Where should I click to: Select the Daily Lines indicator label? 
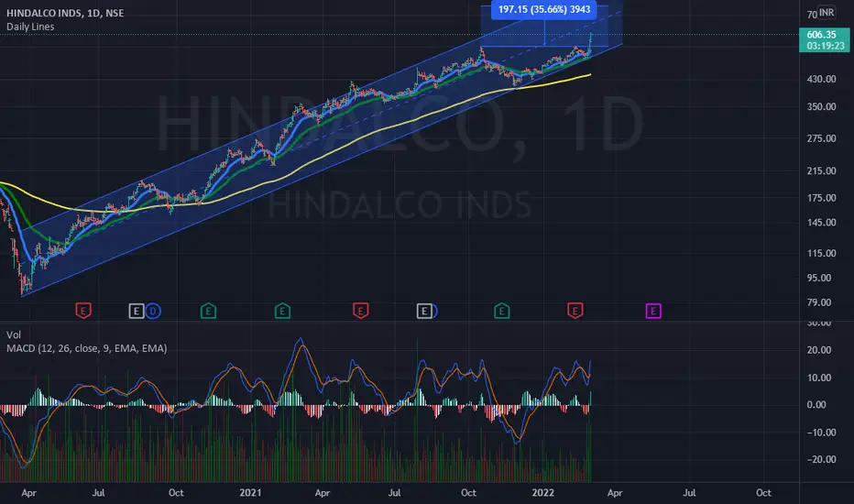[30, 27]
